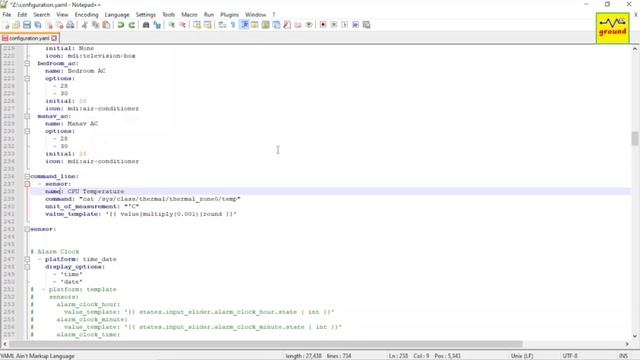Screen dimensions: 640x360
Task: Click the UTF-8 encoding status entry
Action: coord(570,356)
